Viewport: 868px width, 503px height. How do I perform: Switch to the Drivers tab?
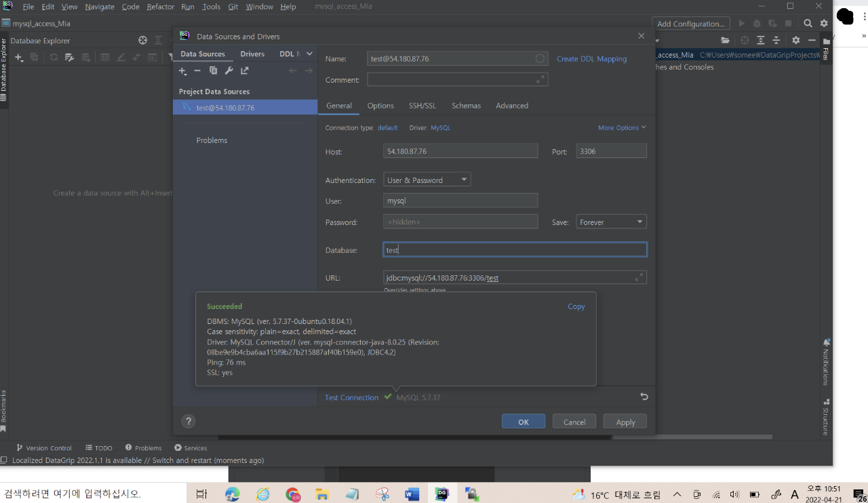[252, 54]
